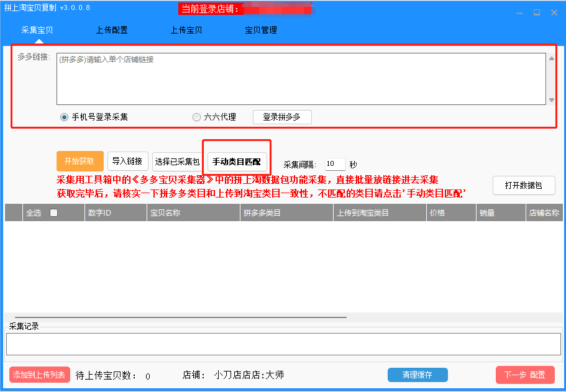This screenshot has height=392, width=566.
Task: Click the 添加到上传列表 button
Action: (x=39, y=375)
